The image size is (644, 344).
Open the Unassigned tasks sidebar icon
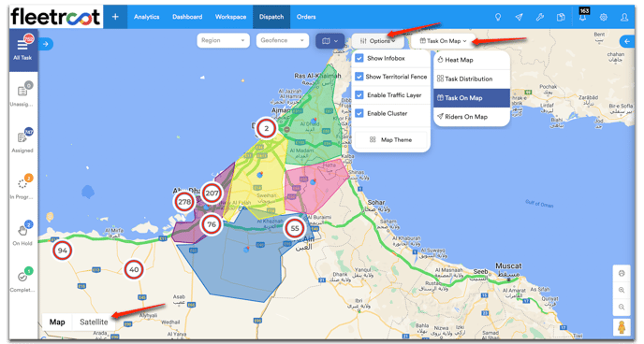pyautogui.click(x=22, y=94)
